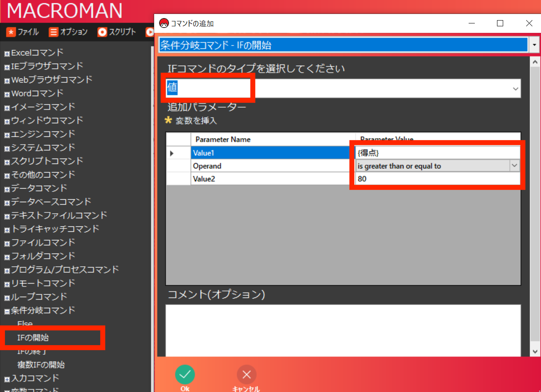
Task: Click the コマンドの追加 window title icon
Action: (x=164, y=23)
